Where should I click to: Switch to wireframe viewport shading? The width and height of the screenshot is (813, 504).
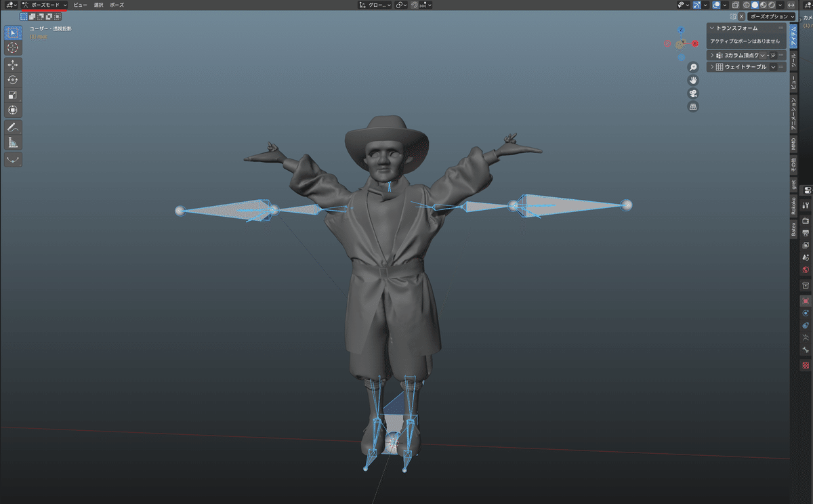[x=746, y=5]
